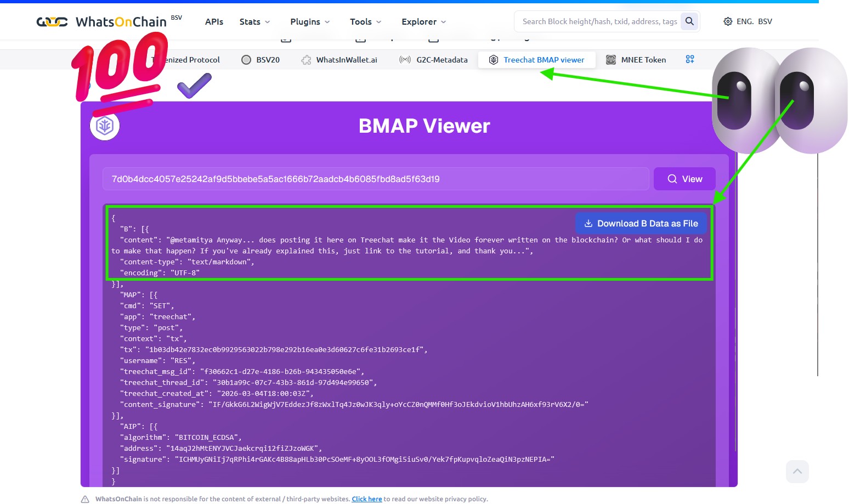This screenshot has height=504, width=849.
Task: Switch to the Tokenized Protocol plugin tab
Action: click(x=186, y=60)
